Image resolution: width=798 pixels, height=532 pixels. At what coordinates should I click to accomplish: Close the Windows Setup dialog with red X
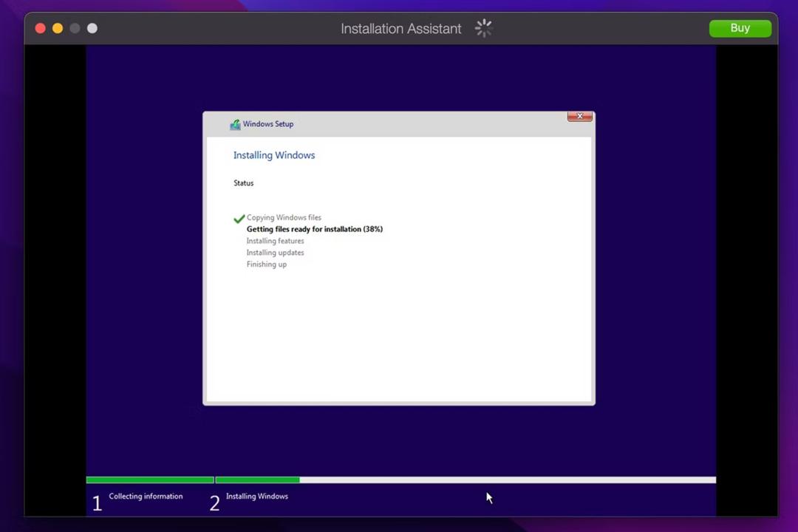coord(580,116)
